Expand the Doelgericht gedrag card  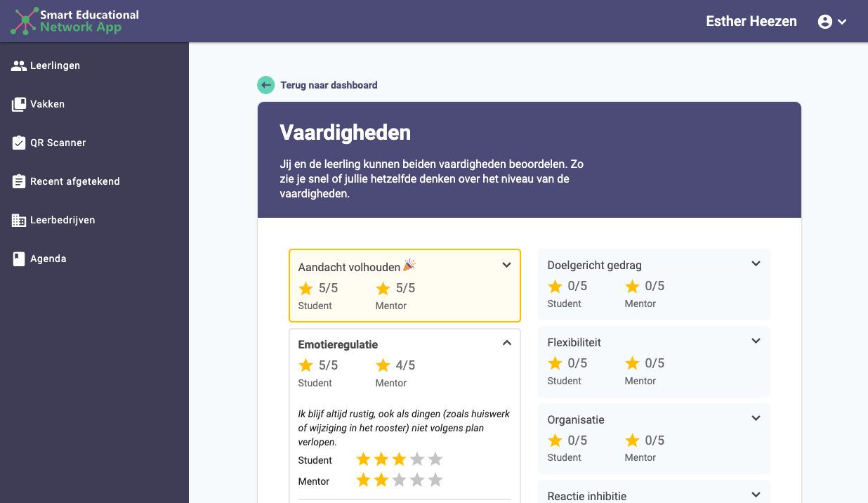tap(756, 263)
